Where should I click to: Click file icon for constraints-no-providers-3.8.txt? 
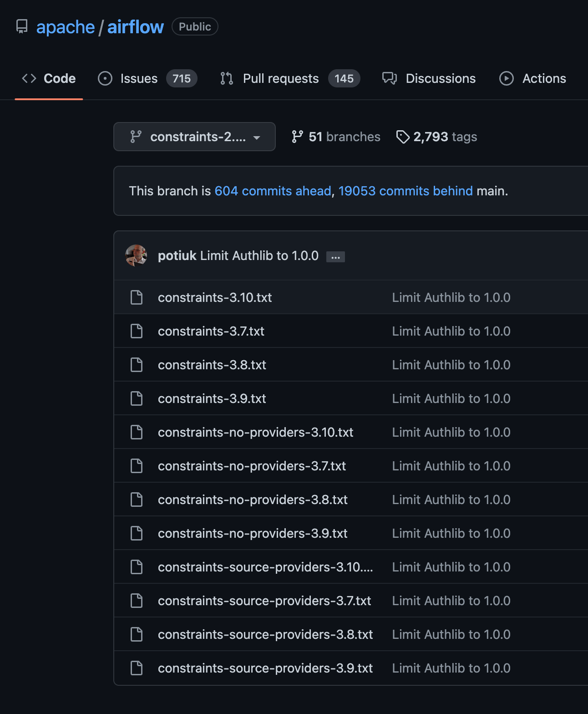pyautogui.click(x=137, y=500)
